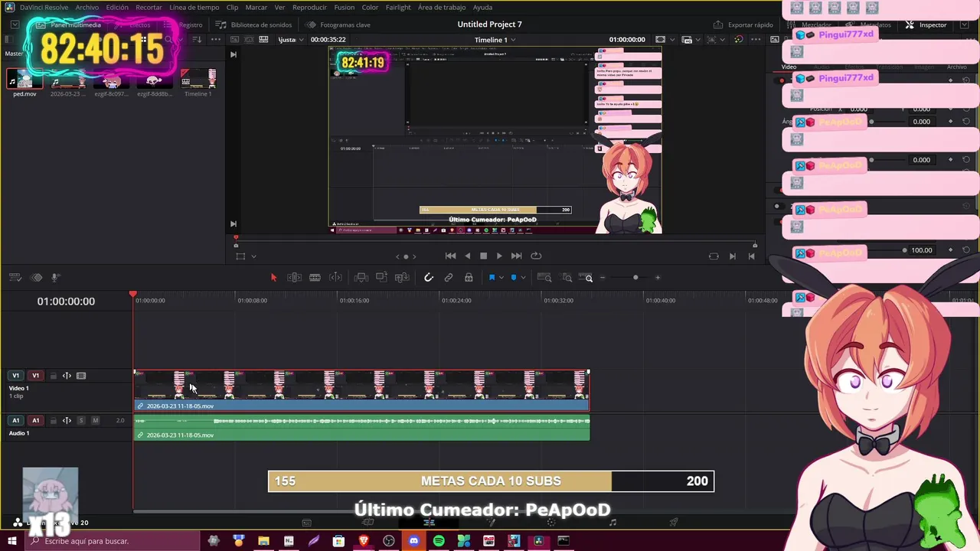Image resolution: width=980 pixels, height=551 pixels.
Task: Click the Match Frame icon below viewer
Action: coord(714,256)
